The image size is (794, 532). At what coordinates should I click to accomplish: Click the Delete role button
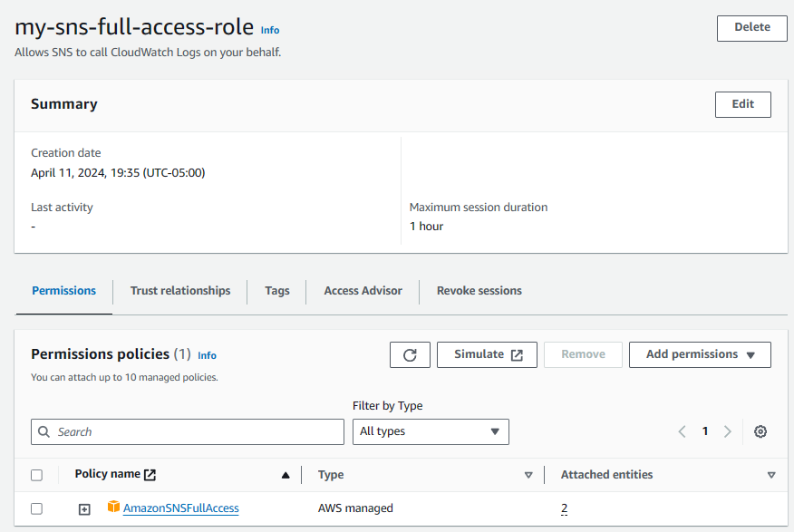(752, 28)
